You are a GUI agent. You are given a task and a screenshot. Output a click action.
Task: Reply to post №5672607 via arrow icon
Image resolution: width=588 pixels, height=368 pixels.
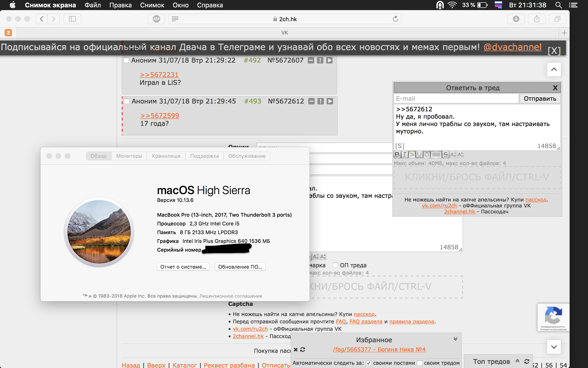coord(329,60)
